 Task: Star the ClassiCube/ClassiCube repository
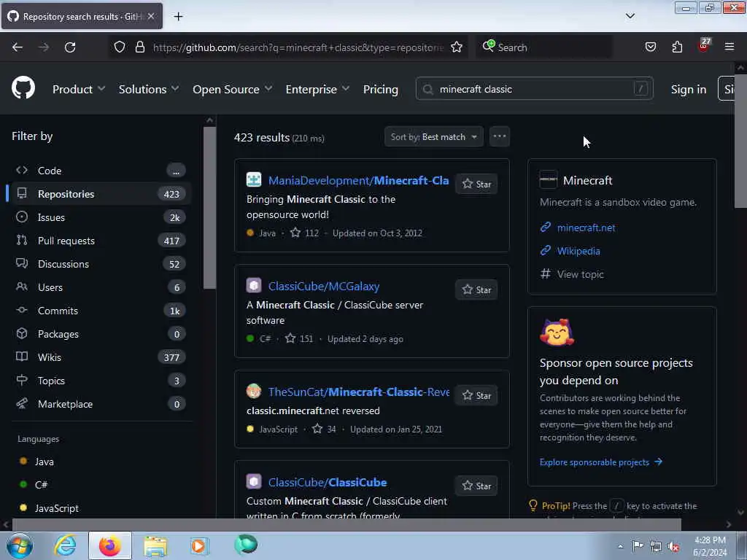476,486
